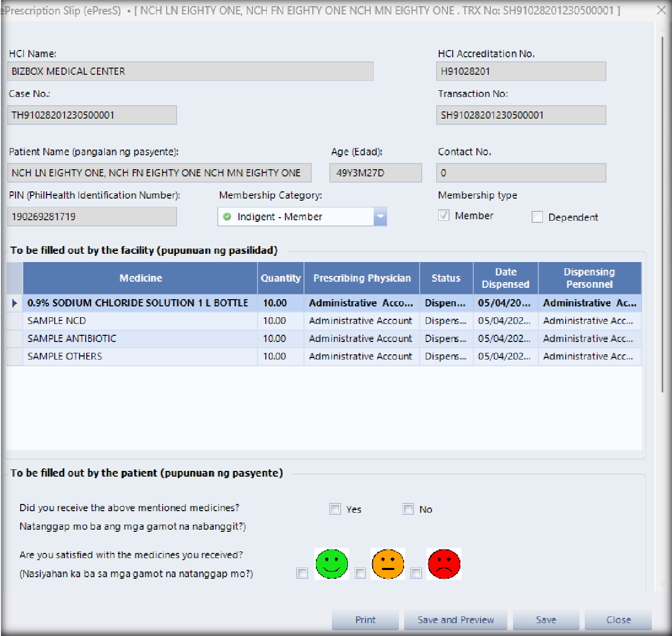Toggle the Dependent membership type checkbox
Viewport: 672px width, 636px height.
(537, 217)
